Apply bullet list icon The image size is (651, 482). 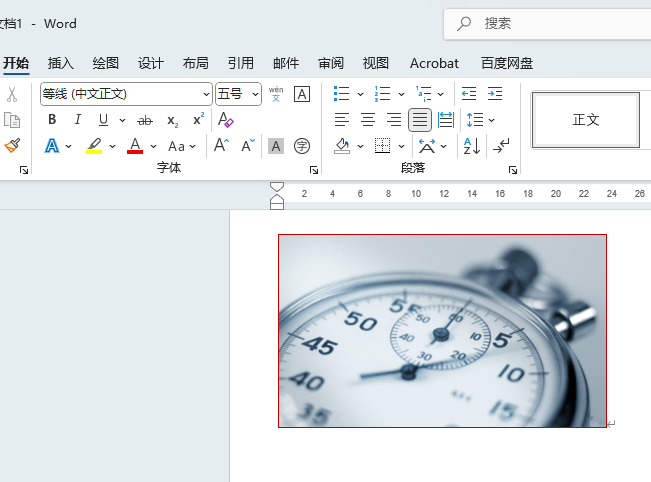(342, 94)
